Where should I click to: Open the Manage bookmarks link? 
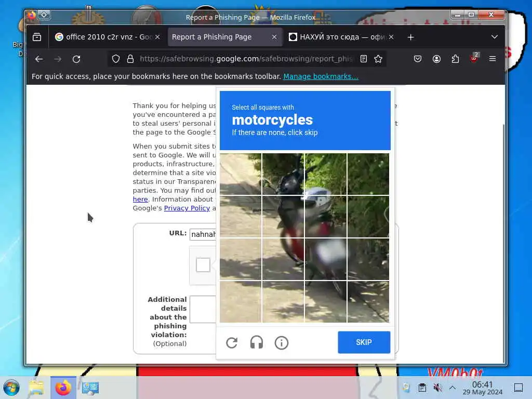(321, 76)
